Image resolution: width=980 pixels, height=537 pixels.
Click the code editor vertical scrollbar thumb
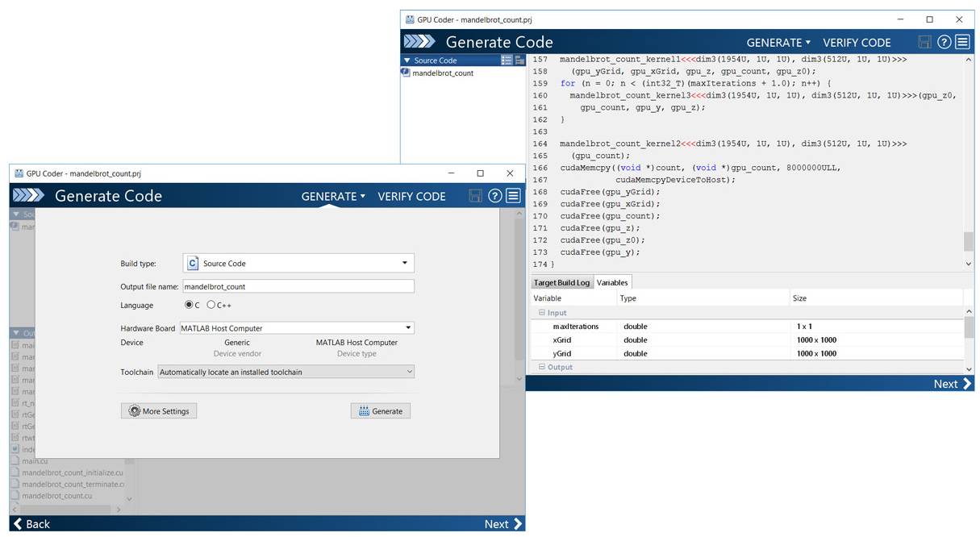click(968, 242)
